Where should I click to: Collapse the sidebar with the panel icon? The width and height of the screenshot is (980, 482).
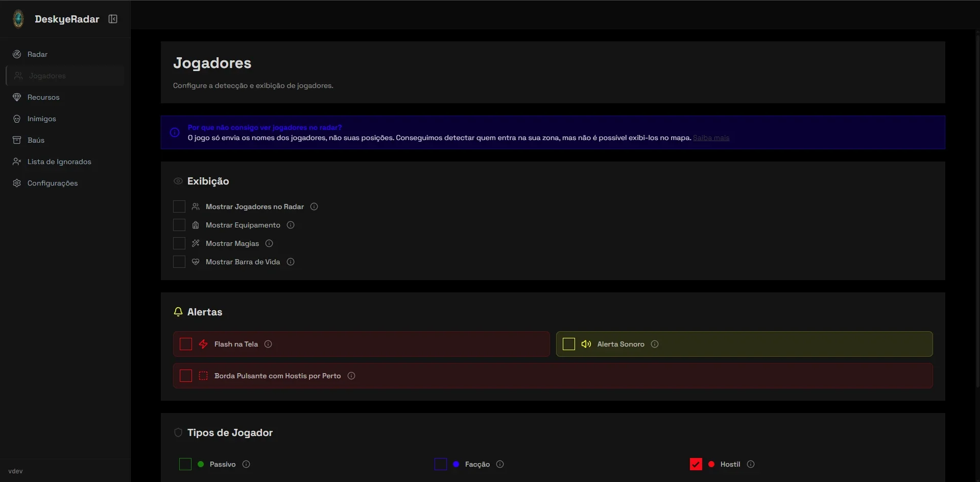113,19
